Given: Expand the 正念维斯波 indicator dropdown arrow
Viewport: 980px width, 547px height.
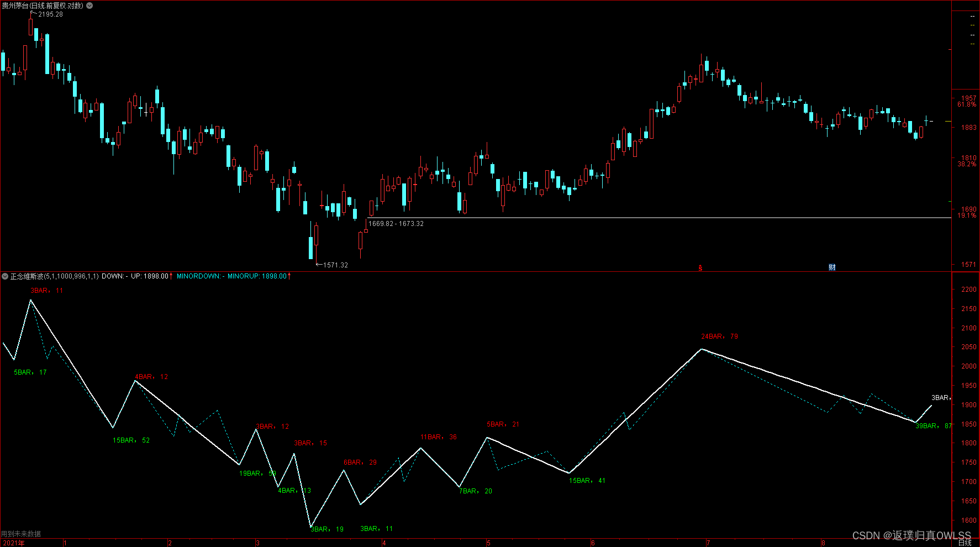Looking at the screenshot, I should pos(5,276).
